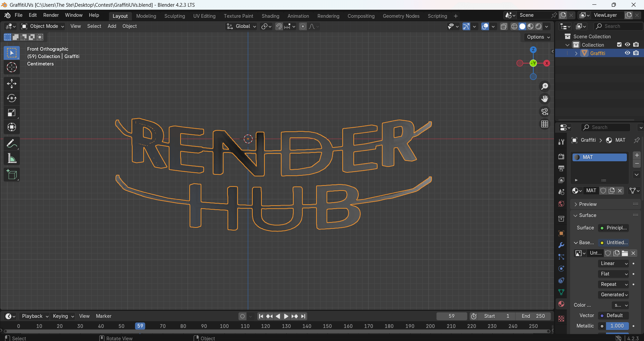Screen dimensions: 644x341
Task: Activate the Move tool
Action: (x=12, y=83)
